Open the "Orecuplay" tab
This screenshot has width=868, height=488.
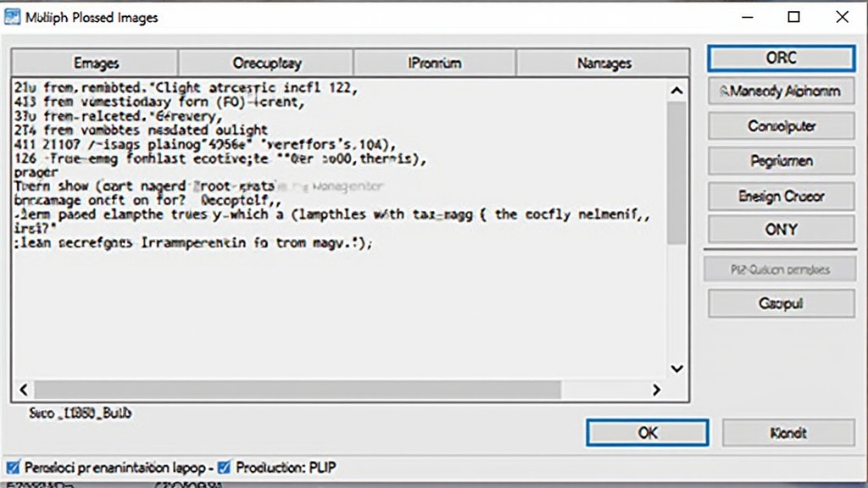(266, 63)
